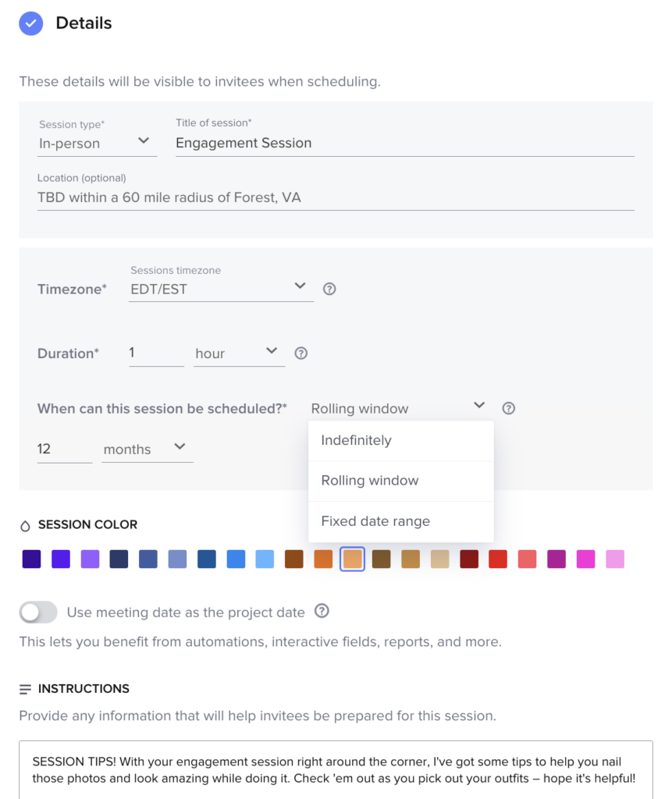Click the help icon beside Timezone dropdown
672x799 pixels.
(329, 289)
